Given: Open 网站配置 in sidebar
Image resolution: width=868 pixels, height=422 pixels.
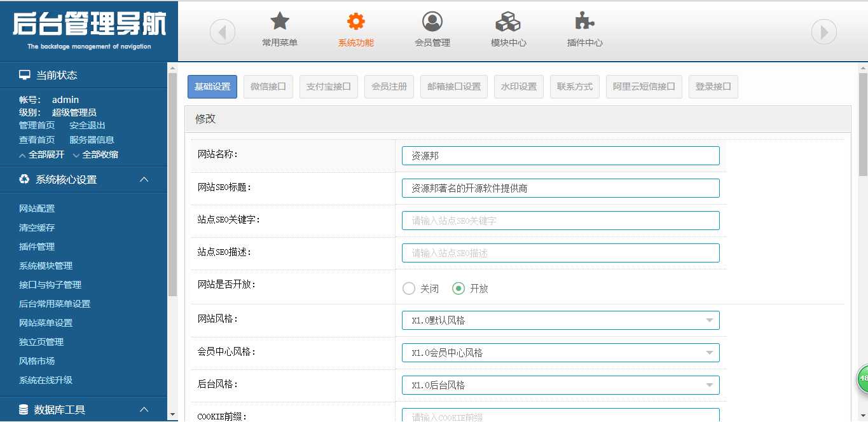Looking at the screenshot, I should tap(37, 208).
